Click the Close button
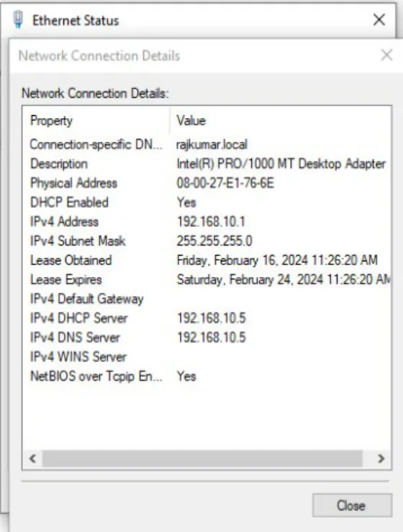Image resolution: width=403 pixels, height=532 pixels. point(352,505)
